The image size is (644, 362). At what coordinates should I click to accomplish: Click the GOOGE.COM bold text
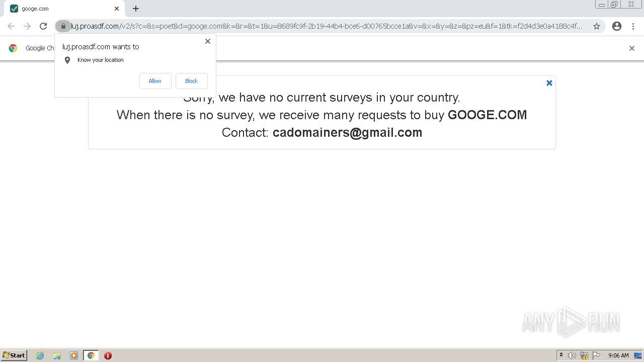(487, 115)
